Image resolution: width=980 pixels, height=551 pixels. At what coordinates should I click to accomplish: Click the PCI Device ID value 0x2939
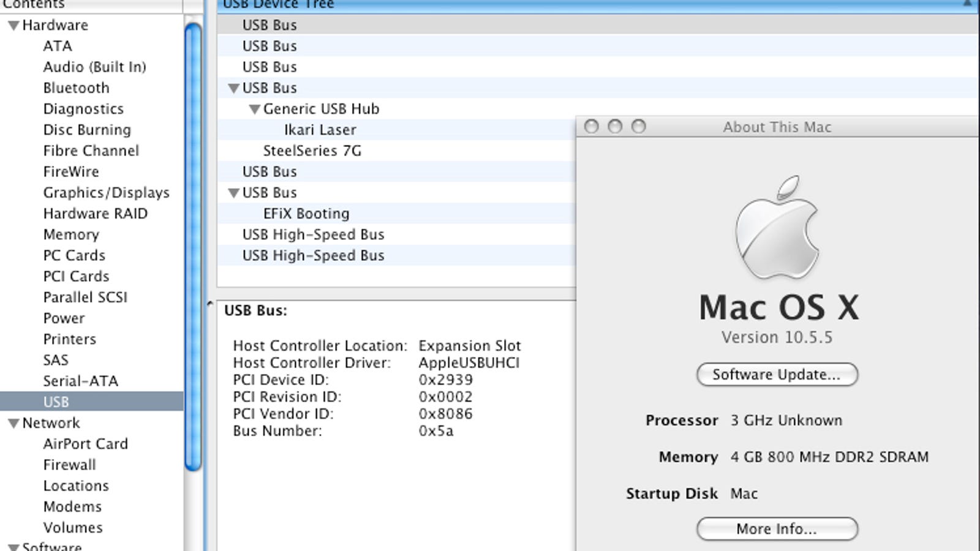[445, 380]
